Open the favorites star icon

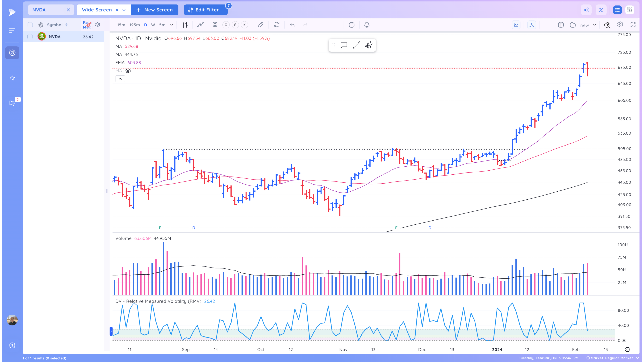pos(12,78)
